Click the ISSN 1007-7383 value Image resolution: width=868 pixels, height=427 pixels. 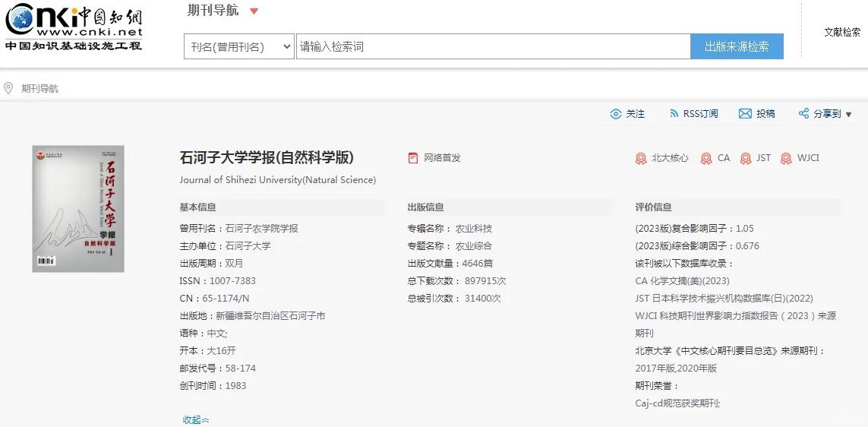click(x=232, y=281)
